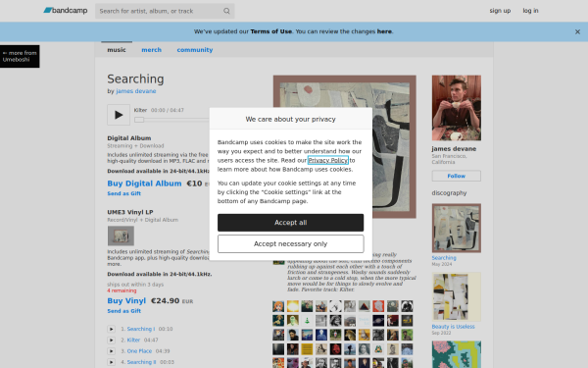This screenshot has width=588, height=368.
Task: Play track 2 Kilter
Action: [x=112, y=341]
